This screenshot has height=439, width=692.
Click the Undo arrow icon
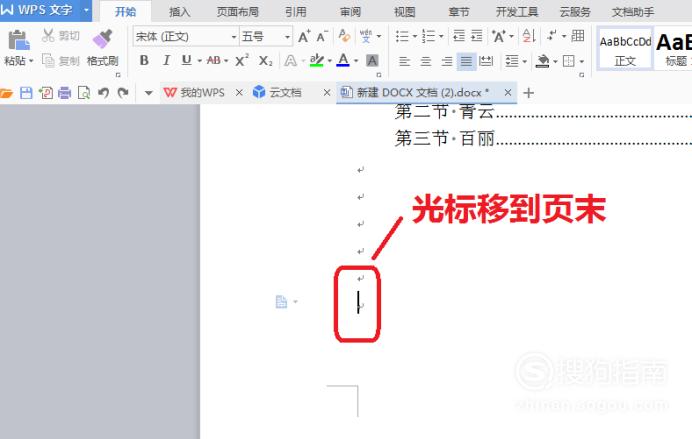pos(103,93)
